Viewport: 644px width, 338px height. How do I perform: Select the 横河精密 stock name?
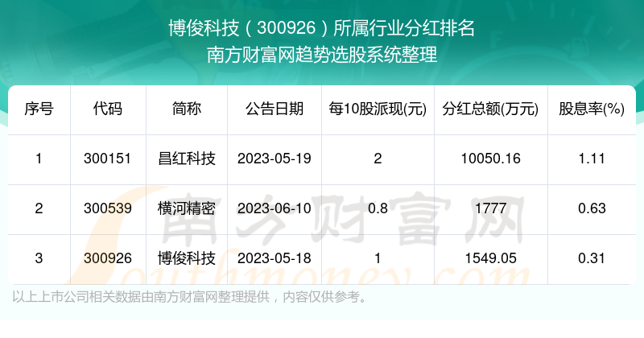(x=186, y=208)
